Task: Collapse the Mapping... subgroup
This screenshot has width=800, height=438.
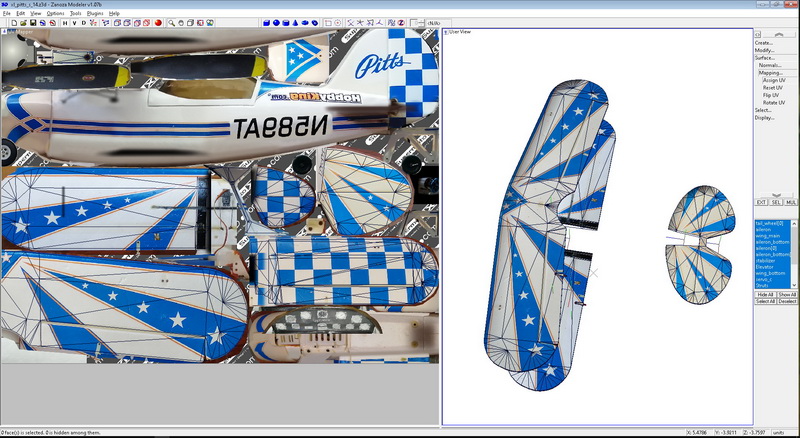Action: tap(770, 73)
